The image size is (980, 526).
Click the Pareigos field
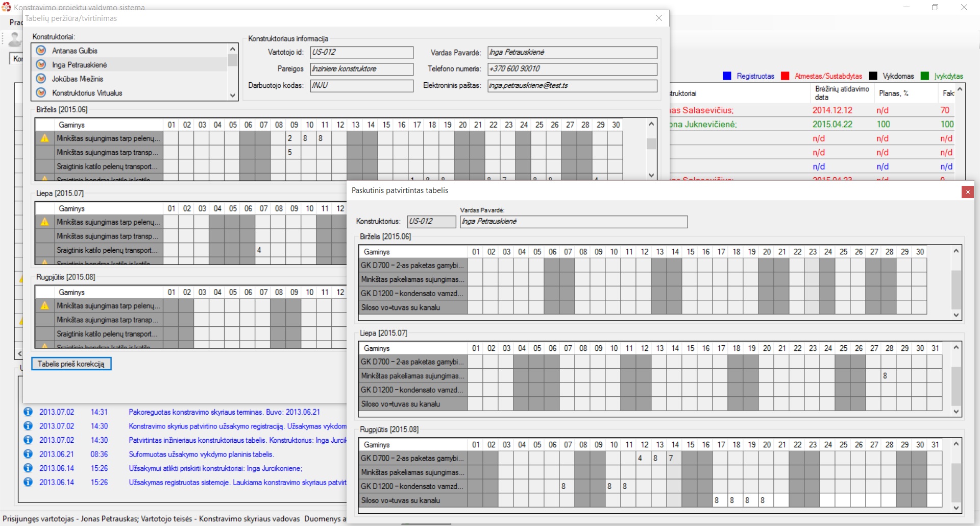[x=362, y=69]
